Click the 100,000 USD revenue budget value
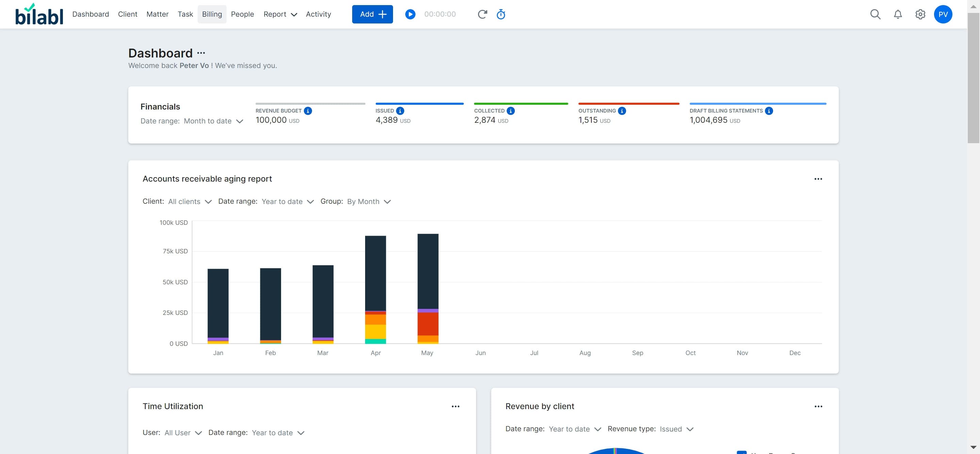The image size is (980, 454). [277, 120]
